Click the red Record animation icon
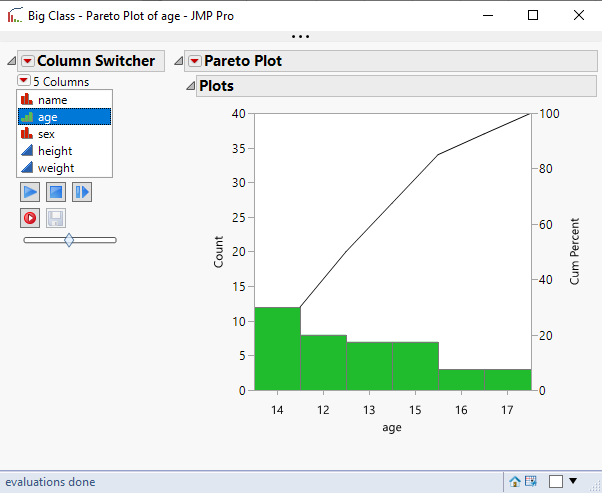 pos(29,217)
